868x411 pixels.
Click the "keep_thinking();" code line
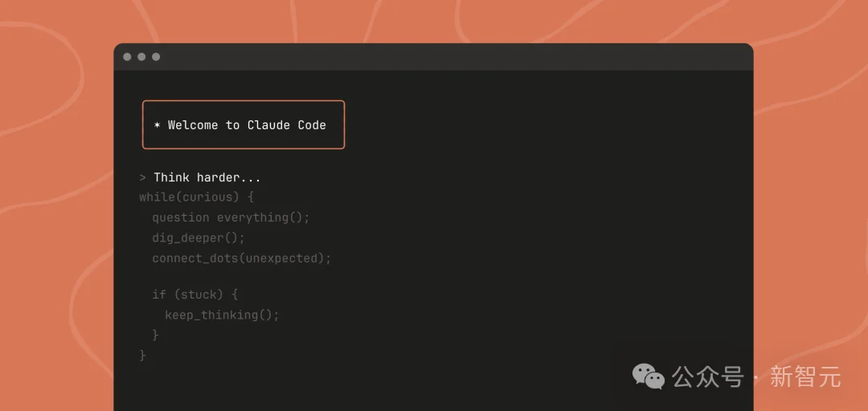click(222, 315)
